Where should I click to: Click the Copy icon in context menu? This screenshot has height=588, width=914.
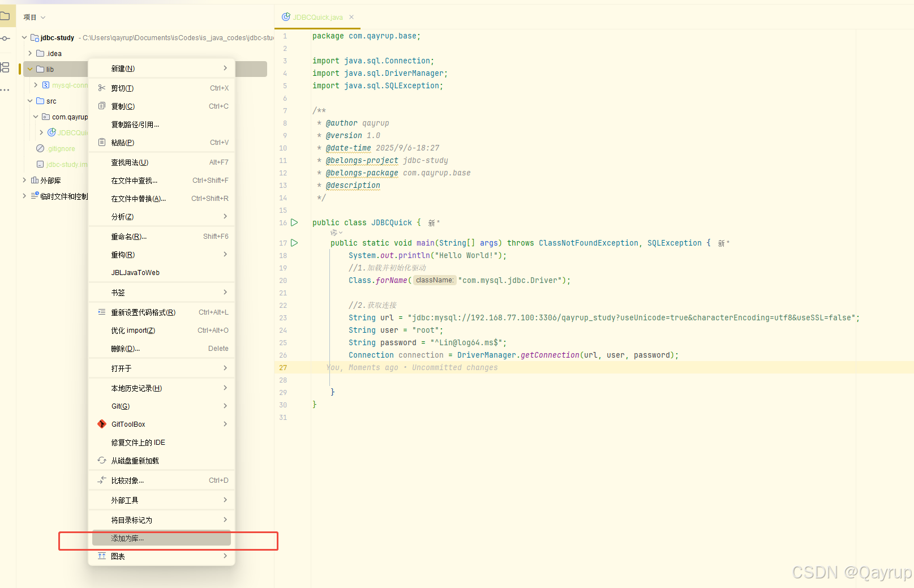click(x=102, y=106)
